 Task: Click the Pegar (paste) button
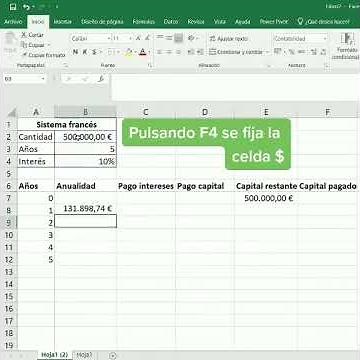10,43
